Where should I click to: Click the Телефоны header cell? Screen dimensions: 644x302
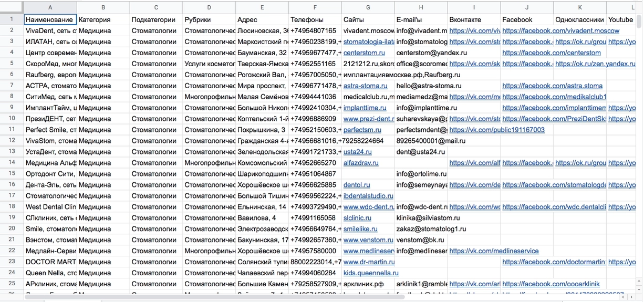(x=315, y=19)
